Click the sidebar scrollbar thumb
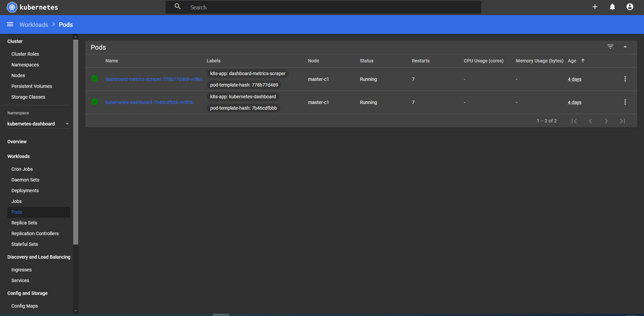The image size is (644, 316). pos(76,142)
